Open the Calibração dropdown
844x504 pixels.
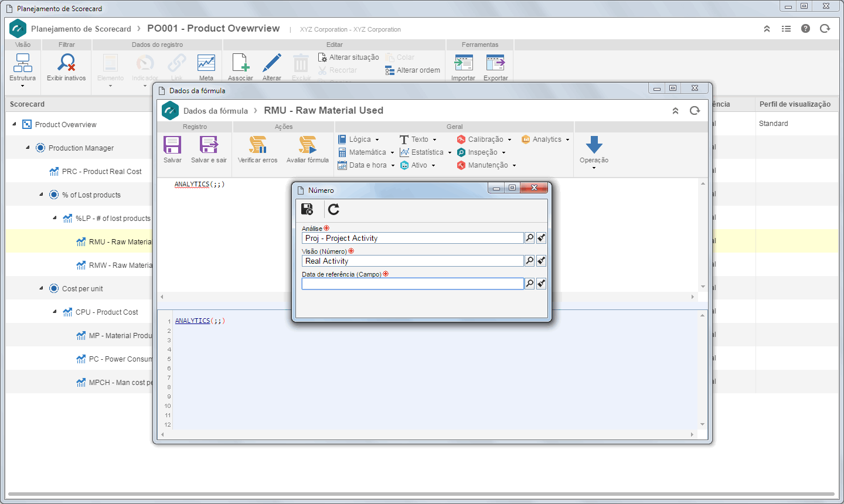click(484, 139)
